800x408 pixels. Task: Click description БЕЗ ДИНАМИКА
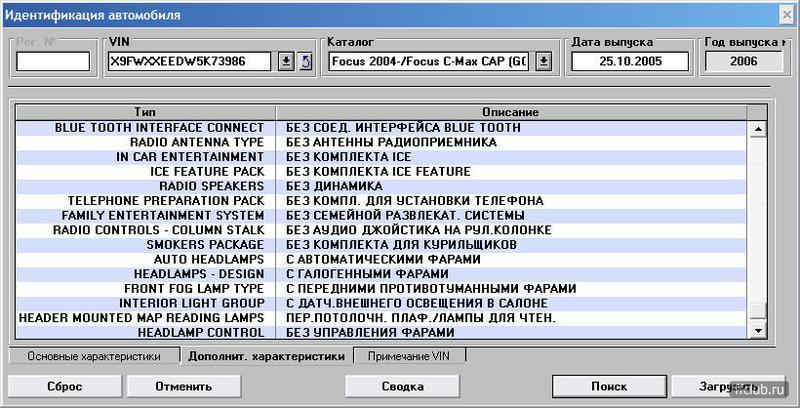(334, 186)
